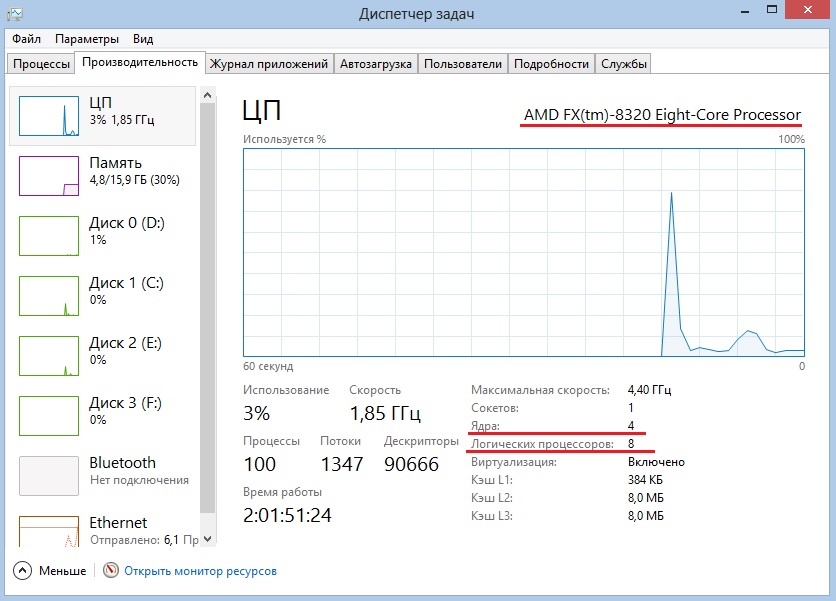
Task: Click the sidebar scroll up arrow
Action: 208,95
